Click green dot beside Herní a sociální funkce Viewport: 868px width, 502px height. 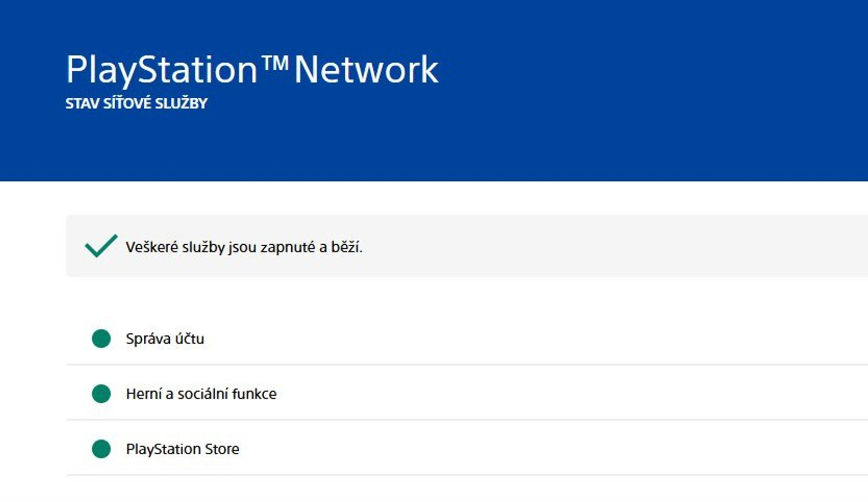pos(101,394)
